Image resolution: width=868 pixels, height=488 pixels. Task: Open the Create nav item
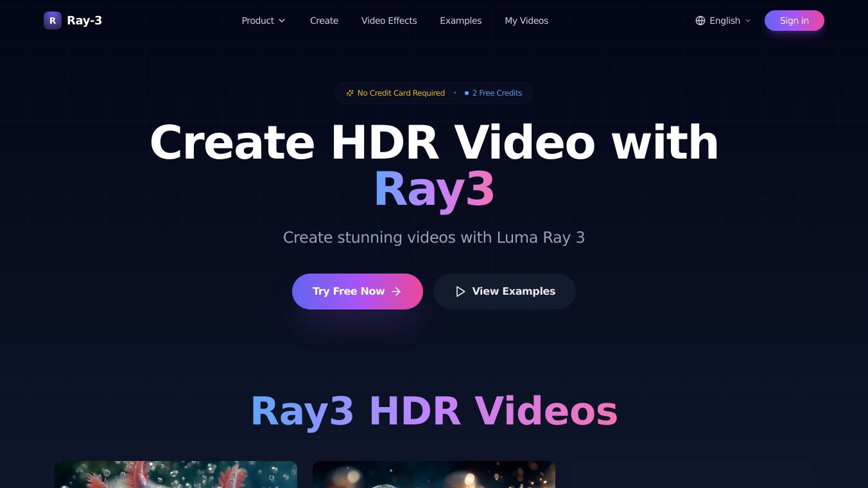(324, 21)
